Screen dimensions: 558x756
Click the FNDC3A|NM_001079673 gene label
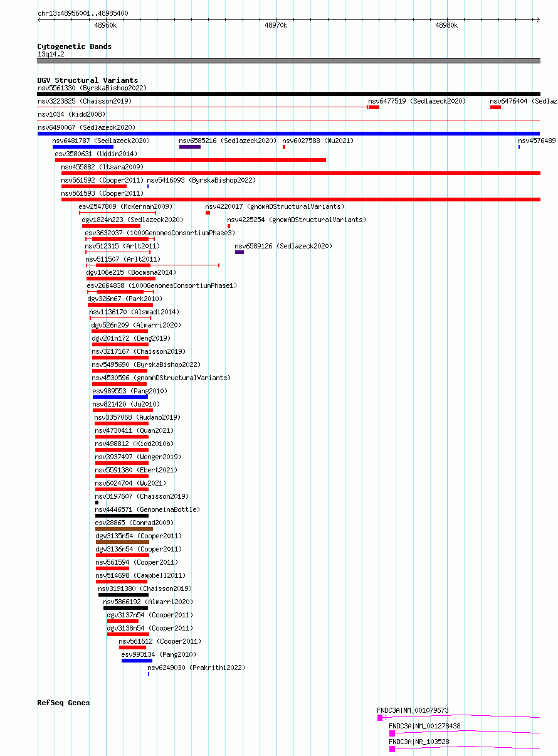[413, 710]
